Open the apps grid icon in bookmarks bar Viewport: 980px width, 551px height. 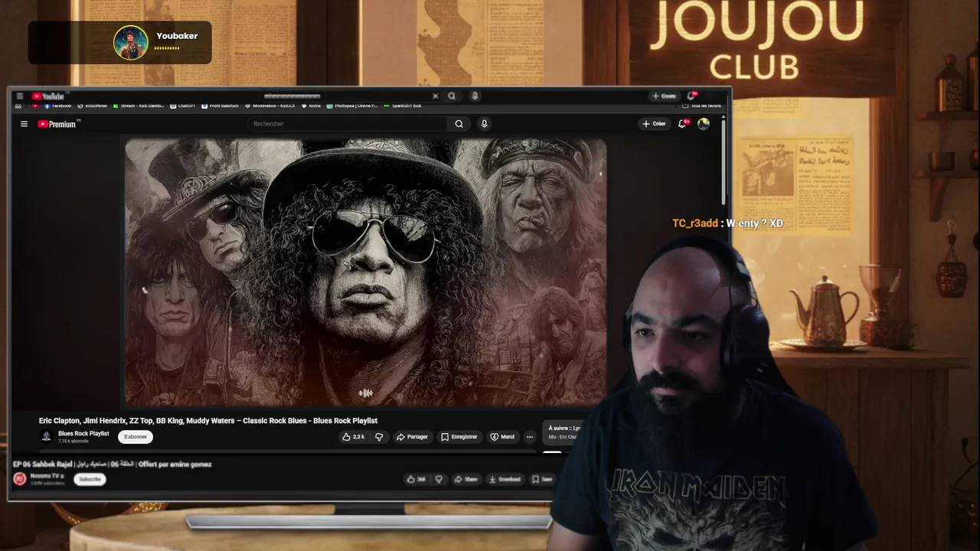tap(18, 106)
